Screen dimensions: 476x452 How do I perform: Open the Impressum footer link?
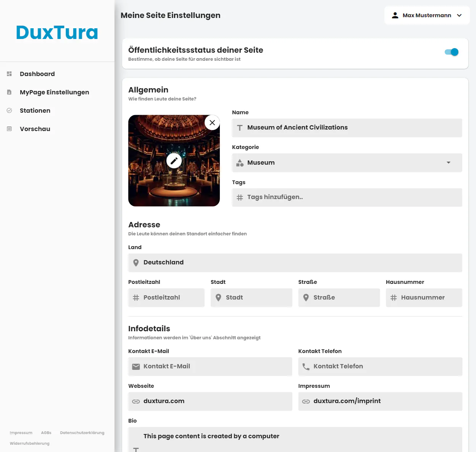[x=21, y=433]
